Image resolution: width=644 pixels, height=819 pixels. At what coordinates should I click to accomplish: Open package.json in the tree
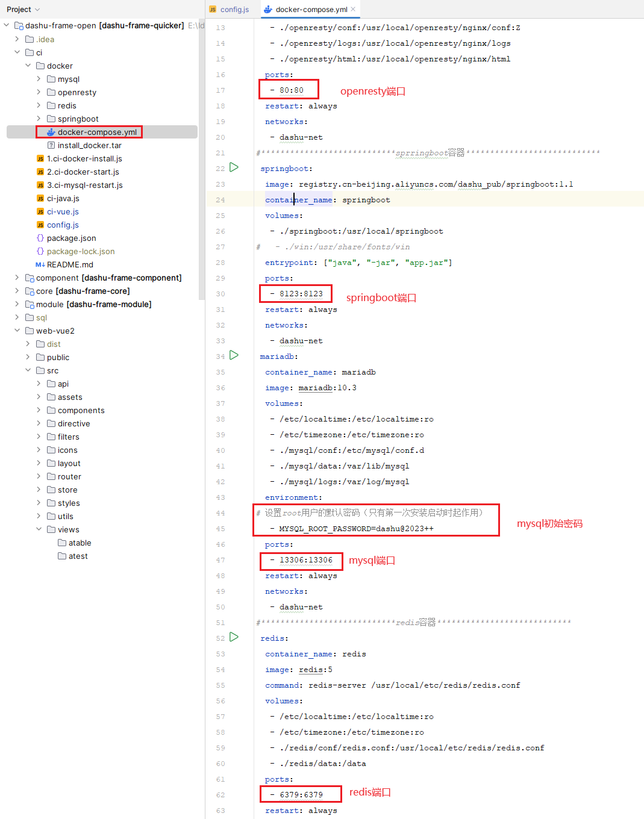tap(71, 238)
